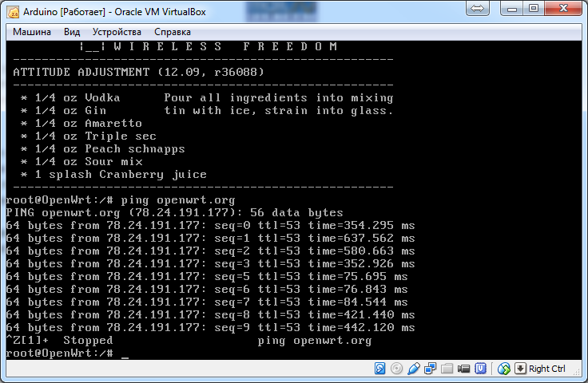Click the Right Ctrl host key label
This screenshot has height=383, width=588.
coord(546,369)
